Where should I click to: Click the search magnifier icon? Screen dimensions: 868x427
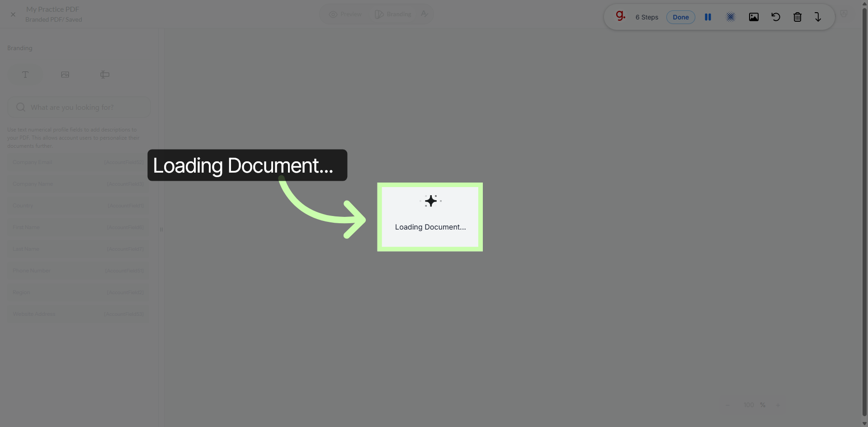pyautogui.click(x=21, y=107)
